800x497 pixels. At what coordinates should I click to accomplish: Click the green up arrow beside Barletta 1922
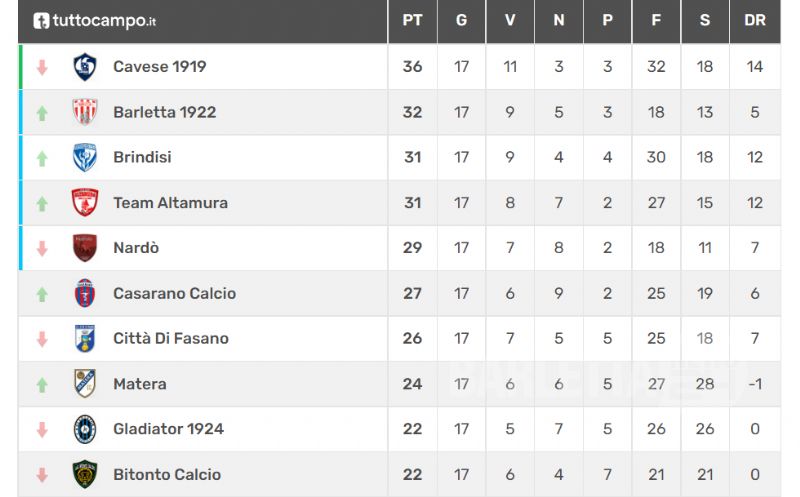click(42, 113)
